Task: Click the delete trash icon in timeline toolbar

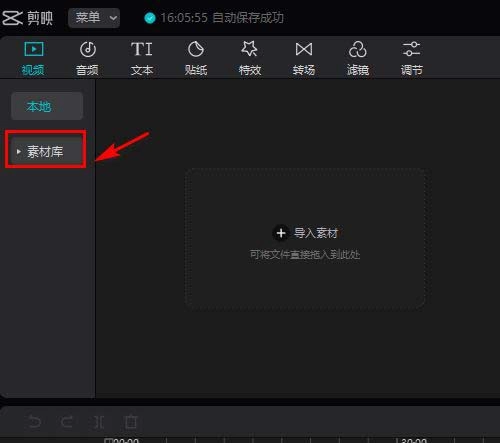Action: point(131,422)
